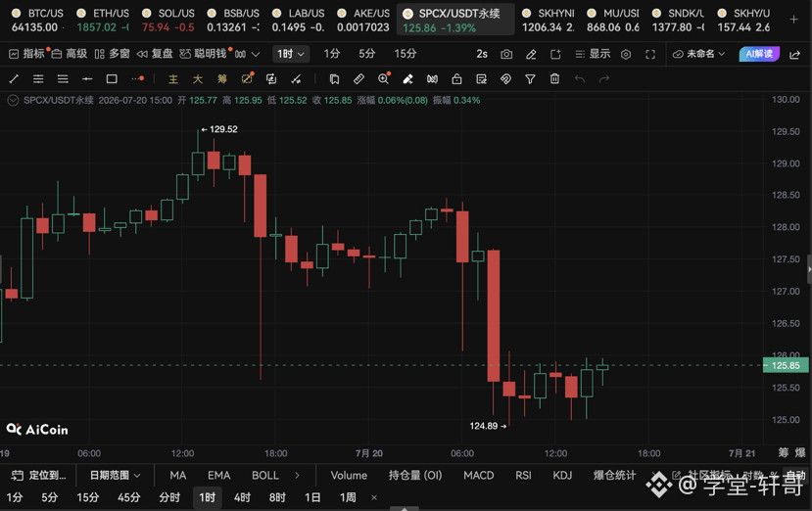The image size is (812, 511).
Task: Collapse the SPCX/USDT永续 legend chevron
Action: click(x=13, y=101)
